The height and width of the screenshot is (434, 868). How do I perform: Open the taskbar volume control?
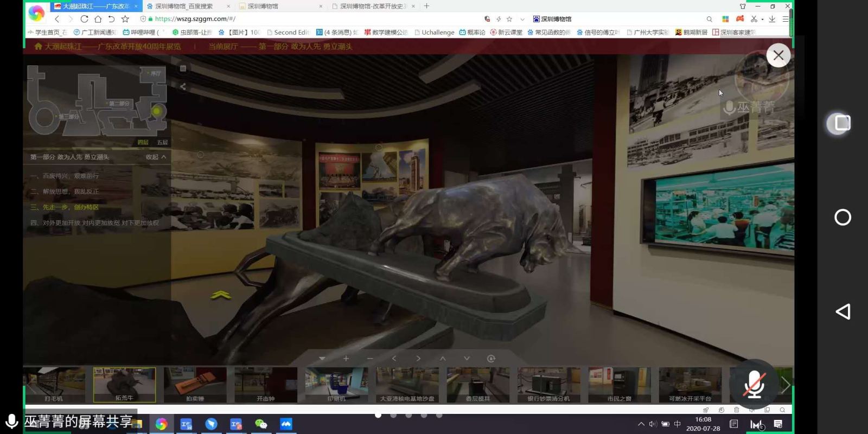pos(653,424)
